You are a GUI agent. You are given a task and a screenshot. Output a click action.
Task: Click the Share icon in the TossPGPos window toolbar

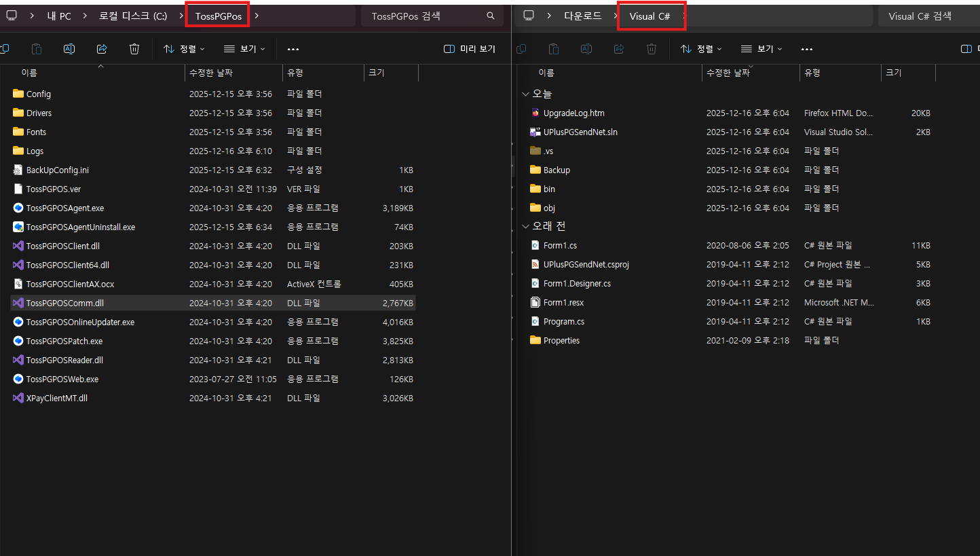tap(102, 49)
